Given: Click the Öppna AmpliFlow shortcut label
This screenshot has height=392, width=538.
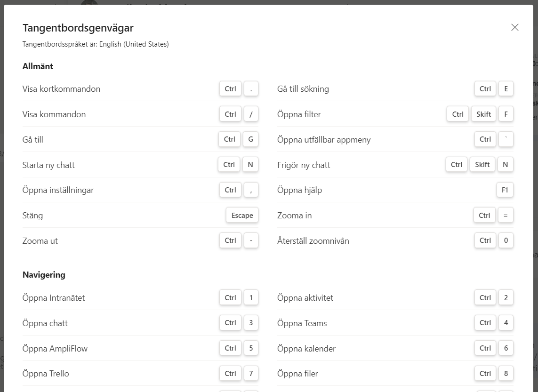Looking at the screenshot, I should click(x=55, y=349).
